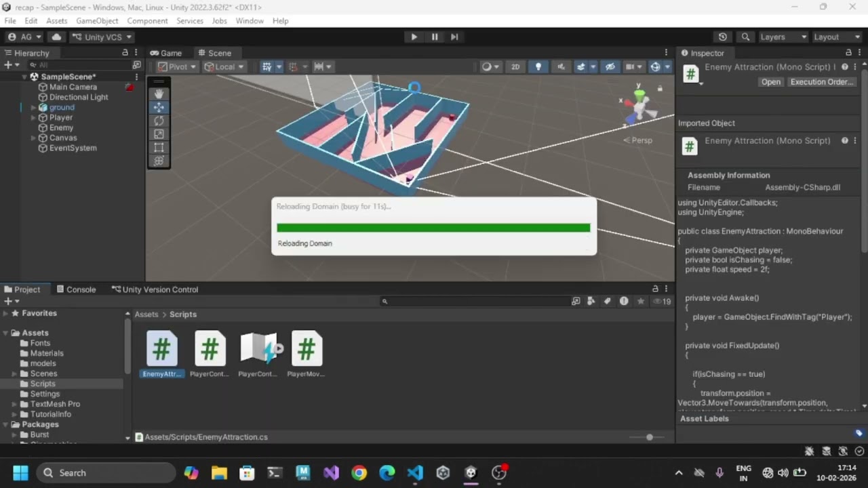
Task: Toggle the gizmo lock icon
Action: coord(660,88)
